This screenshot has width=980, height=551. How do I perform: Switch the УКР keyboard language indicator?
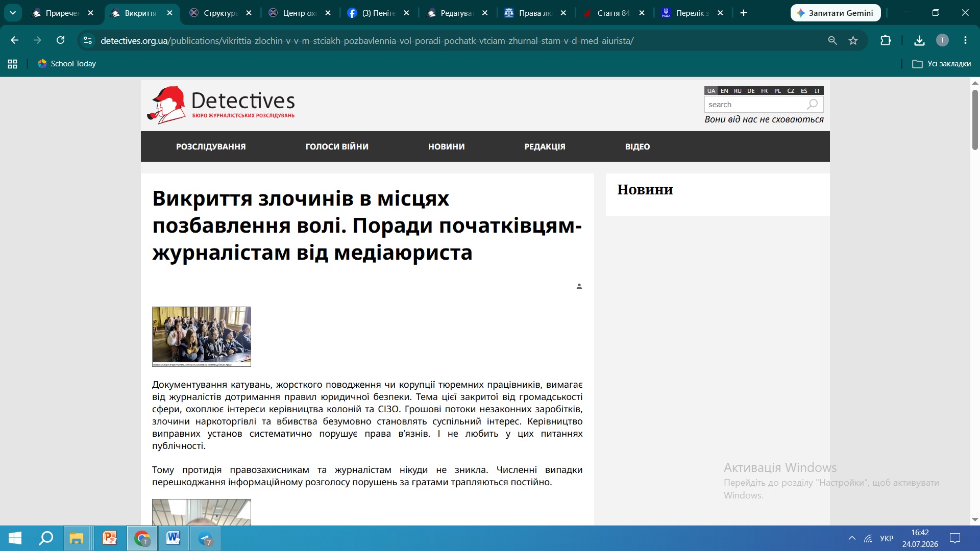pos(887,538)
